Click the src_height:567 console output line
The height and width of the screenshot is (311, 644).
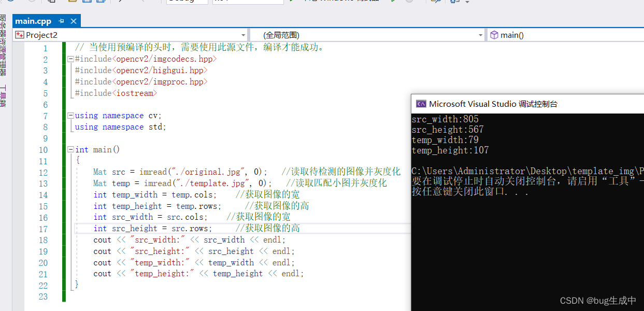pyautogui.click(x=448, y=130)
